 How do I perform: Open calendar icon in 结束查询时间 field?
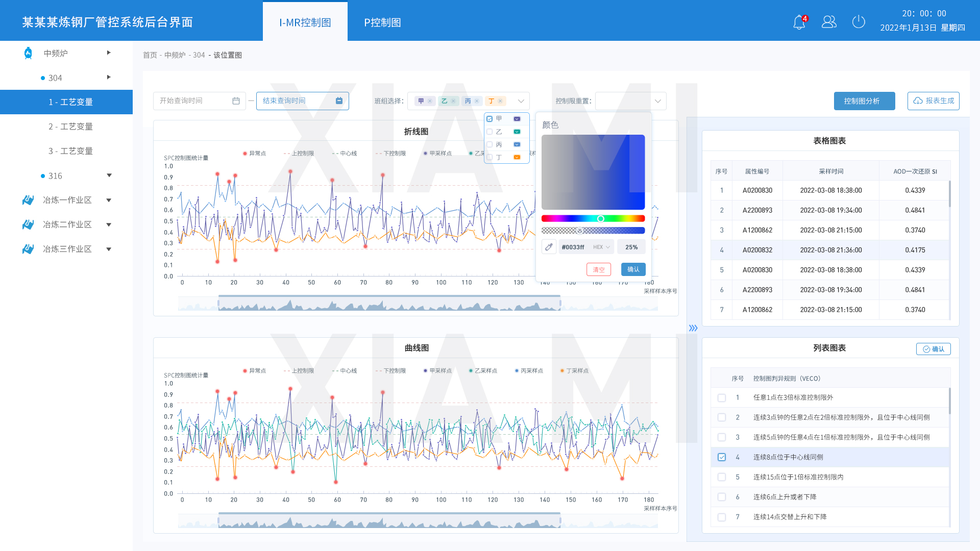coord(339,101)
